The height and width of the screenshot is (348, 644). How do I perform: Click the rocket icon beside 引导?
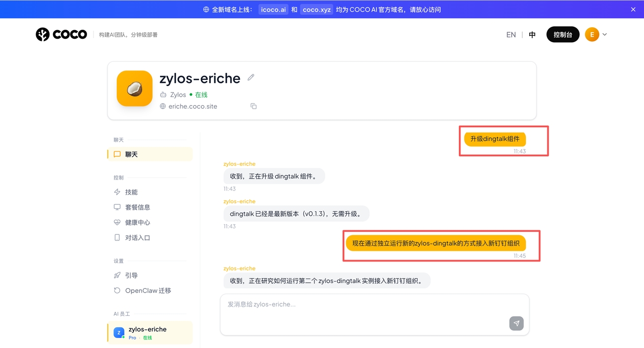click(x=117, y=276)
